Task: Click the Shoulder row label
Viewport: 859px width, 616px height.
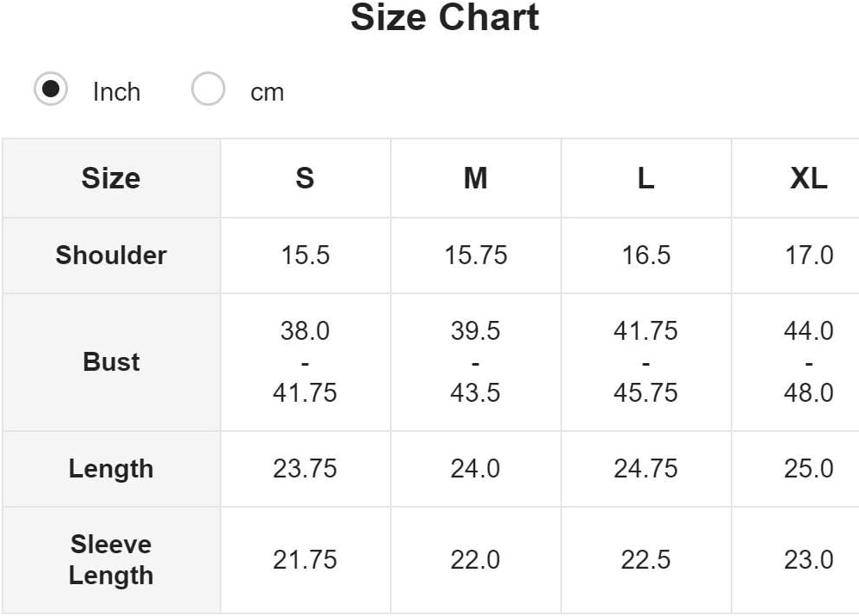Action: pos(111,256)
